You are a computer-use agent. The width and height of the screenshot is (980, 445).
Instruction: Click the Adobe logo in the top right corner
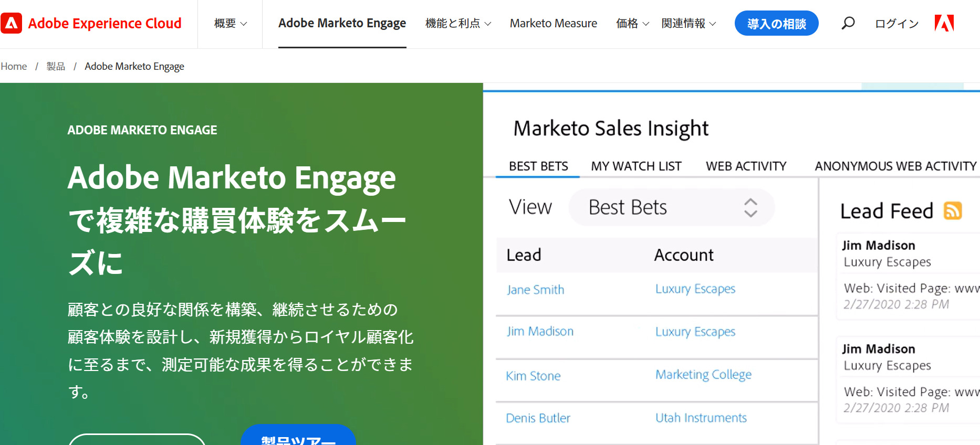[944, 23]
